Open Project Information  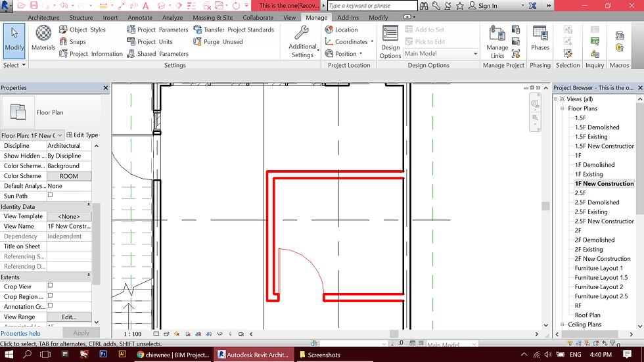(x=91, y=54)
